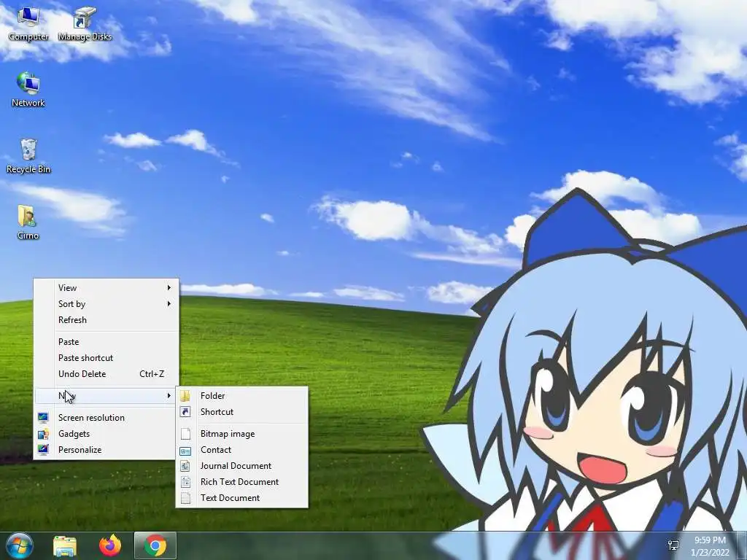Click the network tray icon
This screenshot has height=560, width=747.
click(673, 545)
